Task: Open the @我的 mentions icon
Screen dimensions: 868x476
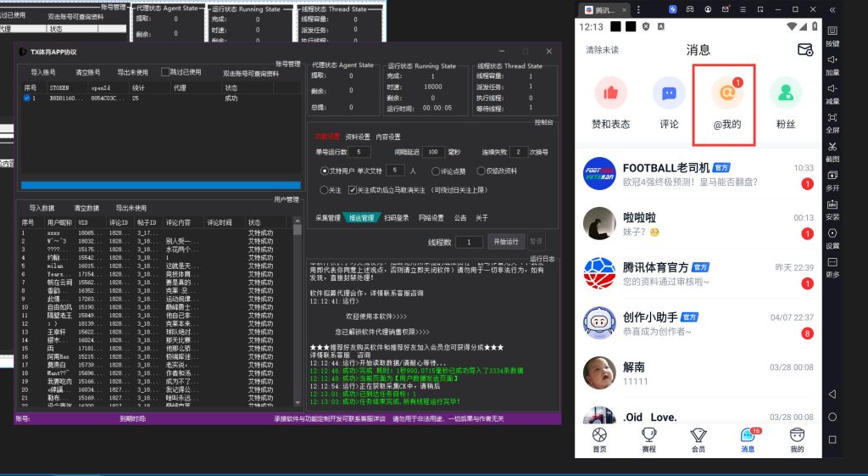Action: [x=727, y=94]
